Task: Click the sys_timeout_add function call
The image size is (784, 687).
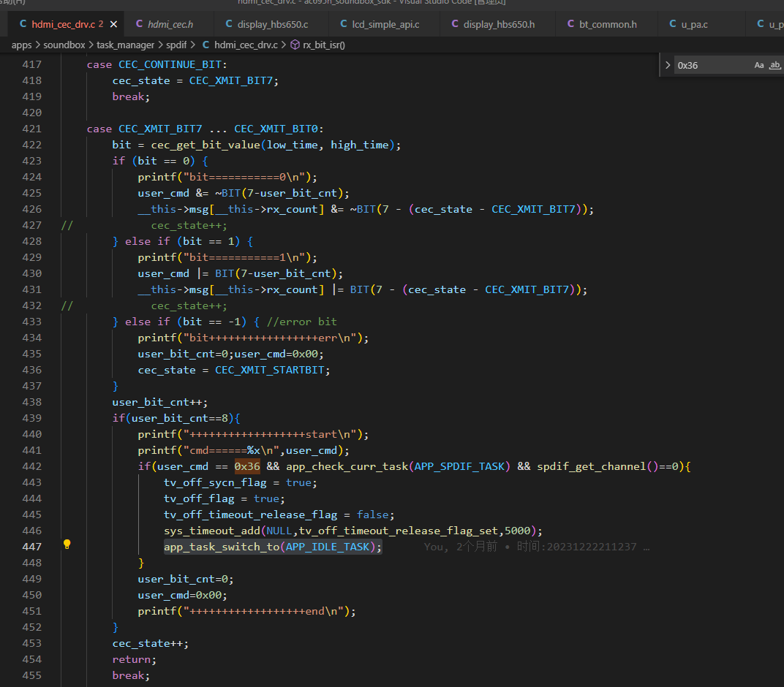Action: click(212, 531)
